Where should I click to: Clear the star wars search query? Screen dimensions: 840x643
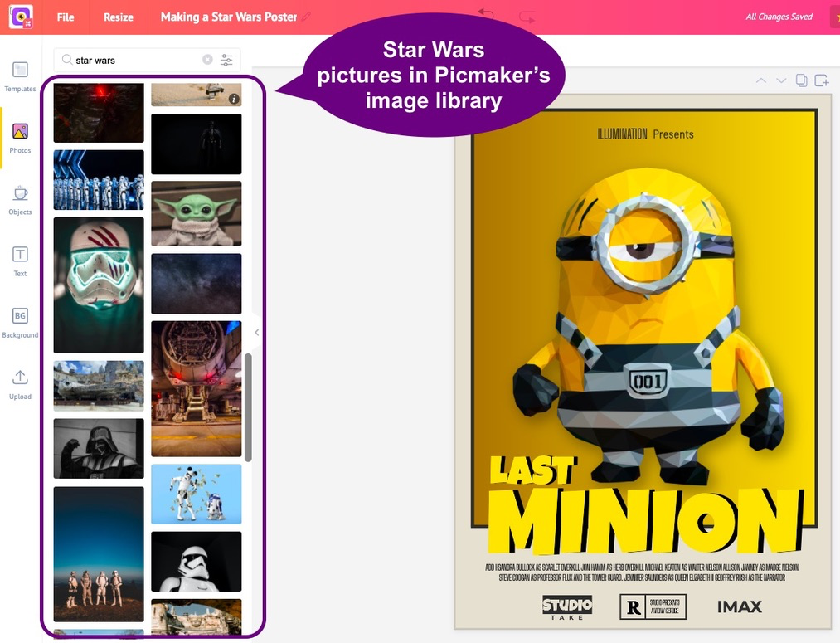[207, 60]
